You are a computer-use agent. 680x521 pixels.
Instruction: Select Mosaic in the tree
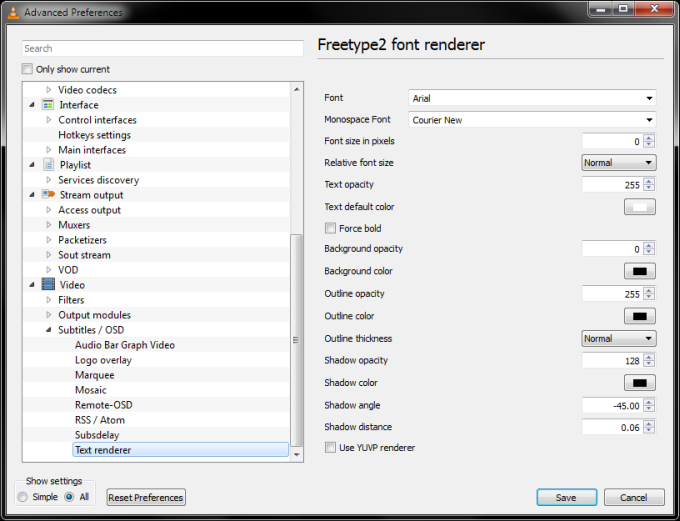coord(91,390)
